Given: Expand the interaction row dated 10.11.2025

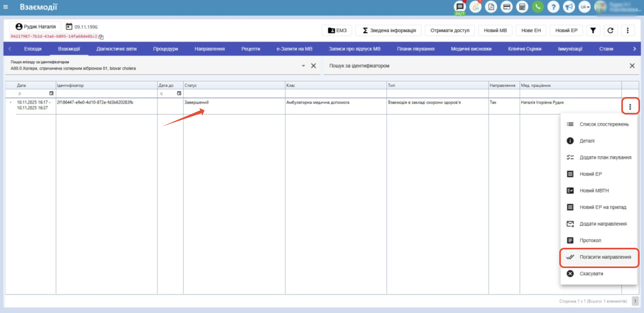Looking at the screenshot, I should (x=10, y=103).
